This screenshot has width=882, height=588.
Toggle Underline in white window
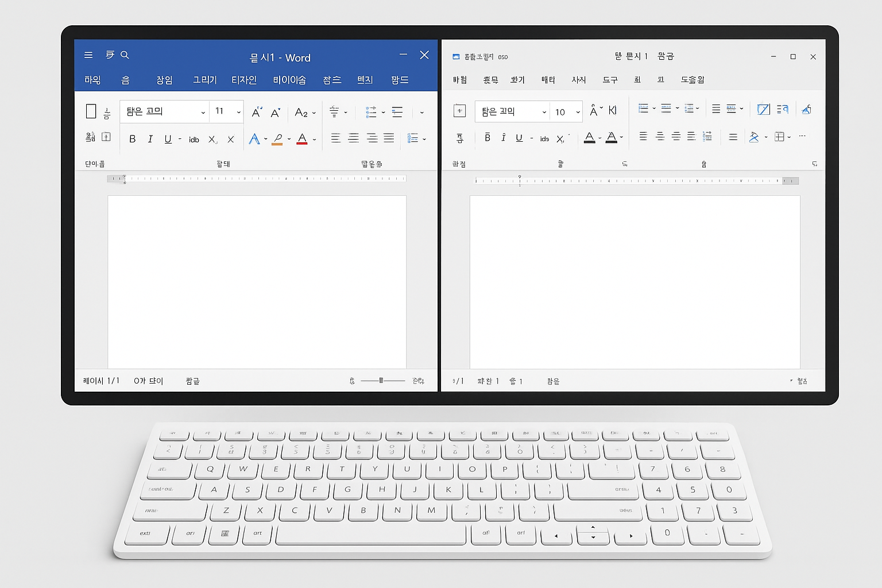click(519, 138)
